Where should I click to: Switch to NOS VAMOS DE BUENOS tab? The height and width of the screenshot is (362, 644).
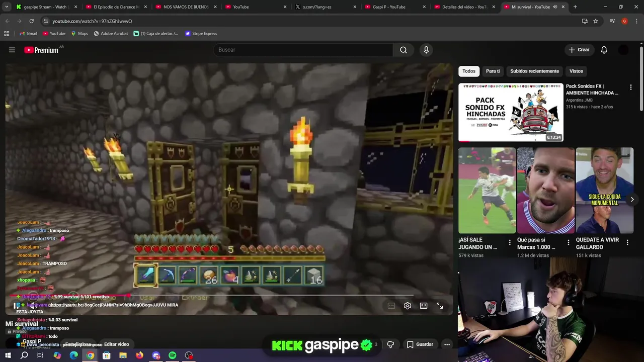186,7
